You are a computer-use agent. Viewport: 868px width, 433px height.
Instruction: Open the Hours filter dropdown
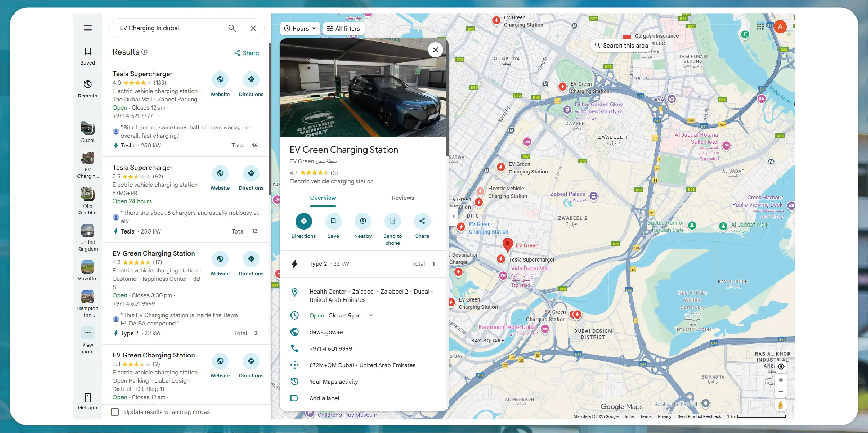(300, 28)
